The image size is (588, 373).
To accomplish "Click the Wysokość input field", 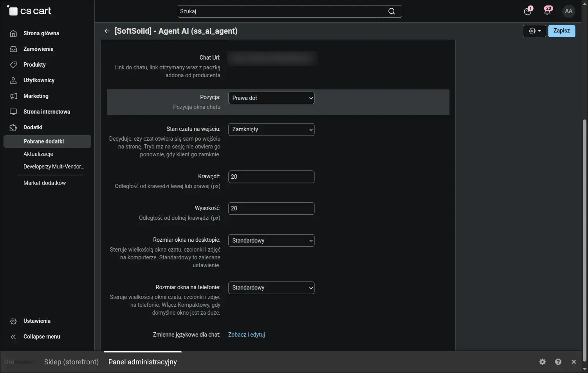I will tap(271, 208).
